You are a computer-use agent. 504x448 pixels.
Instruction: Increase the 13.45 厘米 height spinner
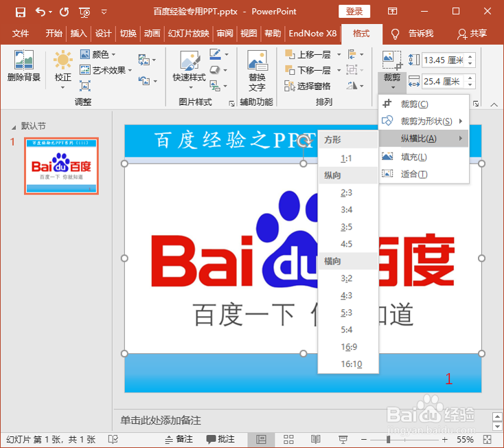470,57
